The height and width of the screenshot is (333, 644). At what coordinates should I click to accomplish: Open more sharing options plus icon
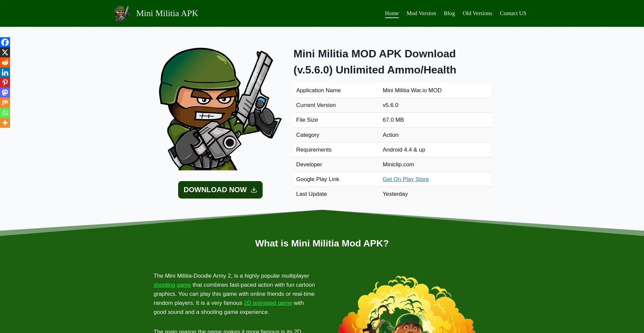pyautogui.click(x=5, y=123)
